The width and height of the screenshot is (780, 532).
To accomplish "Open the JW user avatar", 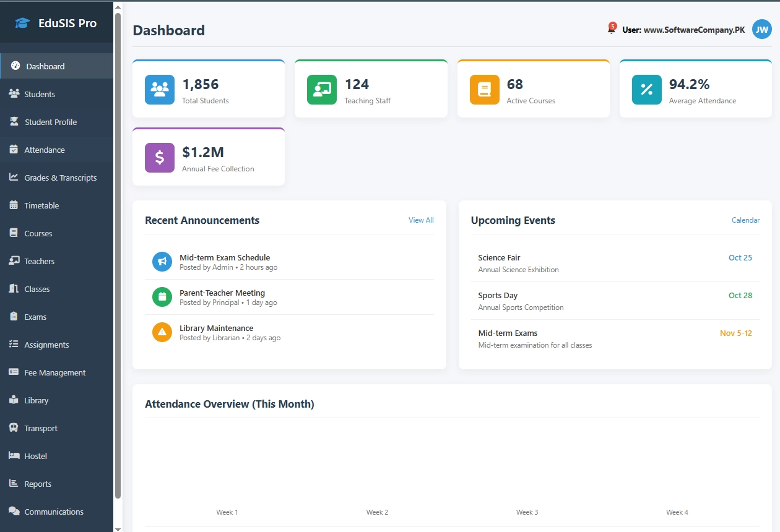I will [761, 29].
